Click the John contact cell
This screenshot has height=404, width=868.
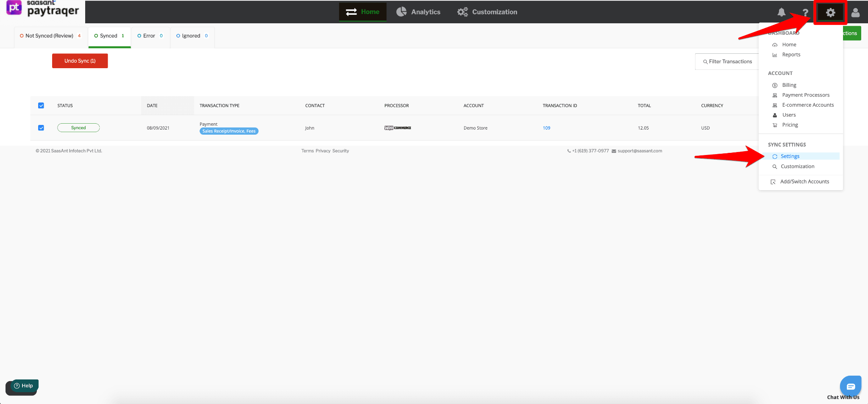tap(310, 128)
